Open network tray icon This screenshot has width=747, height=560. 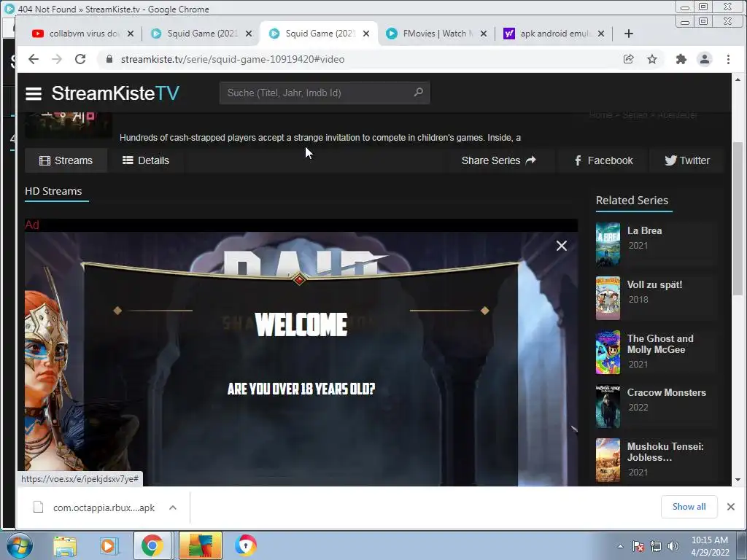coord(656,546)
